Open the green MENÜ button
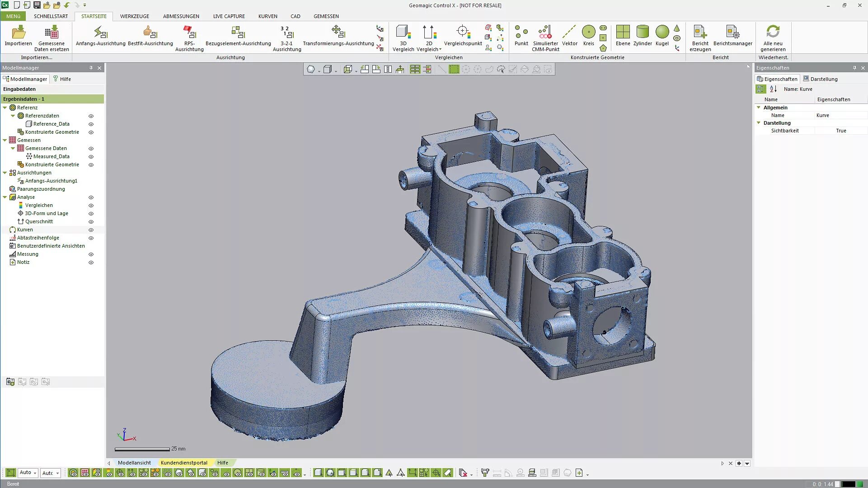The image size is (868, 488). click(13, 16)
